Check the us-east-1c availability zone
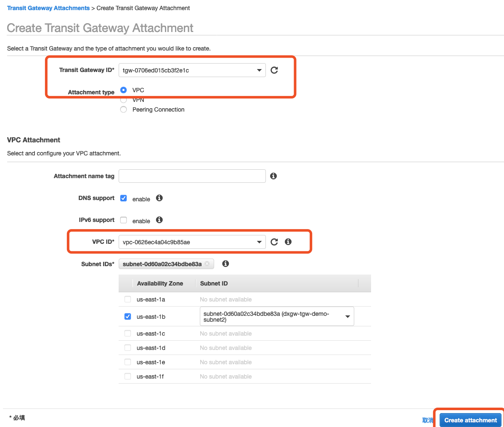This screenshot has height=427, width=504. pyautogui.click(x=127, y=334)
